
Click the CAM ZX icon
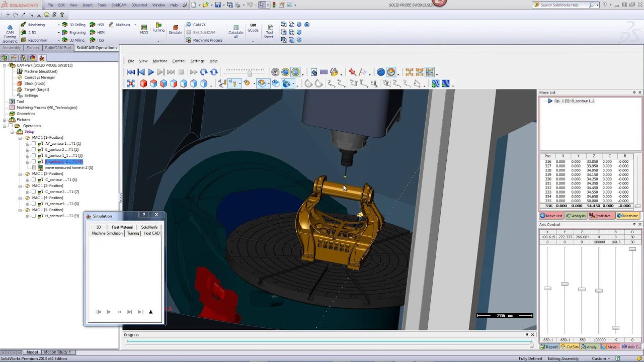click(196, 25)
